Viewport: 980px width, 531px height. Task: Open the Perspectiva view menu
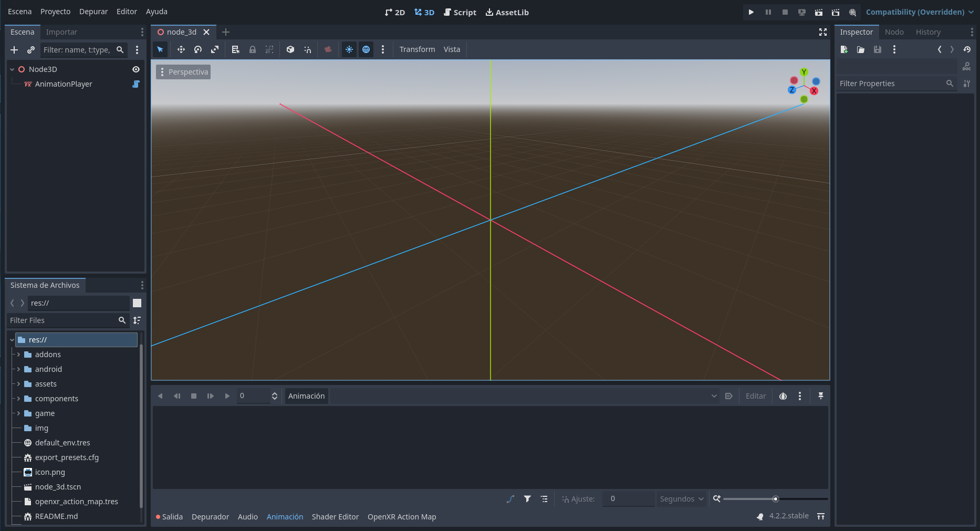[x=183, y=72]
